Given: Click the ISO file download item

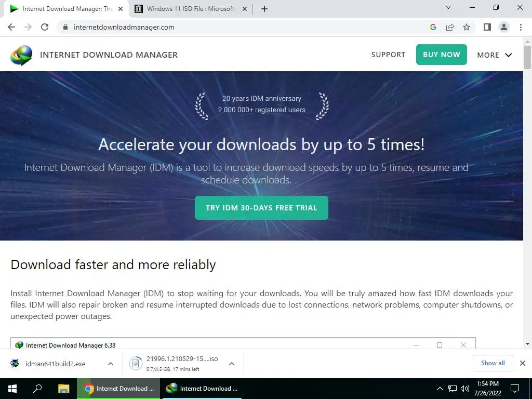Looking at the screenshot, I should 182,363.
